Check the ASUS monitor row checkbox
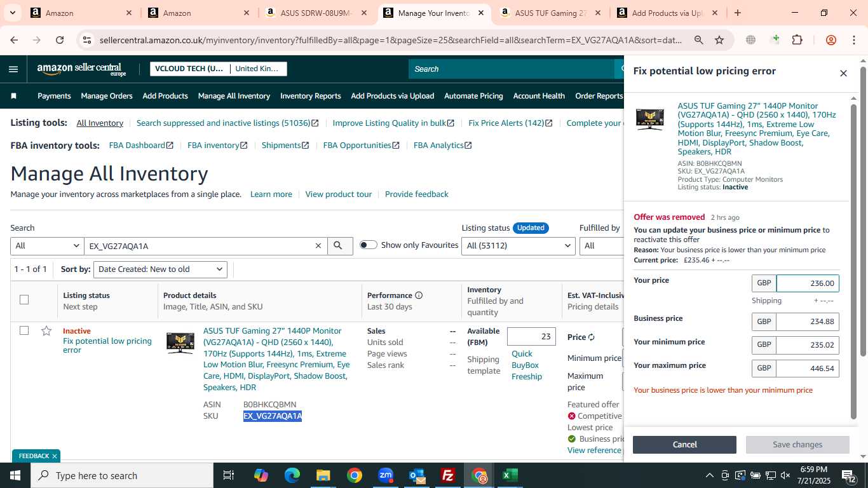Image resolution: width=868 pixels, height=488 pixels. tap(24, 330)
